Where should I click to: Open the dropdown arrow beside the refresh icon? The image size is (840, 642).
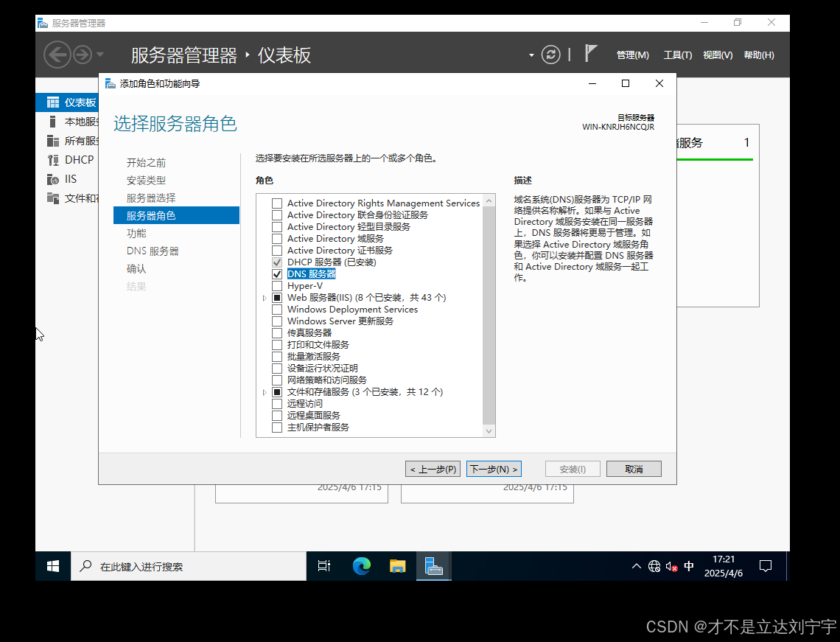pos(530,55)
